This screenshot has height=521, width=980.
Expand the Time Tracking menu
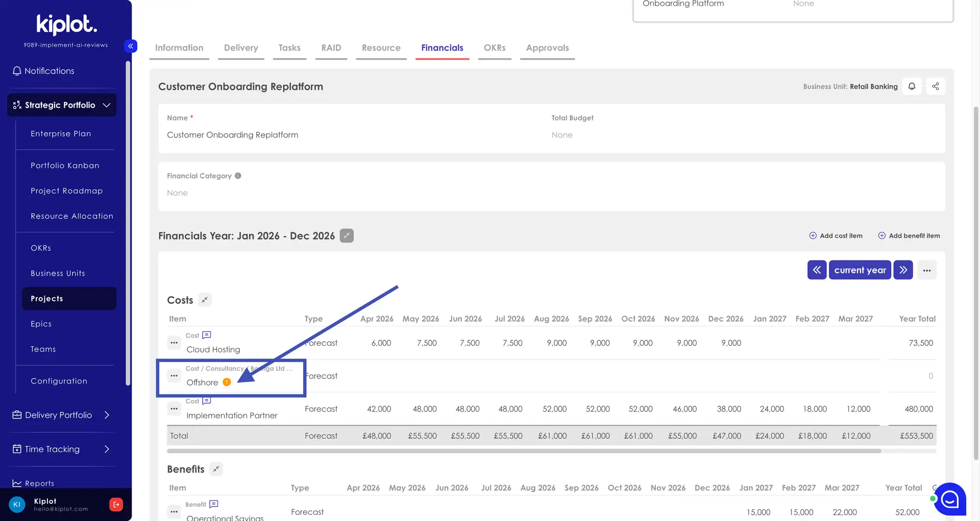tap(62, 449)
